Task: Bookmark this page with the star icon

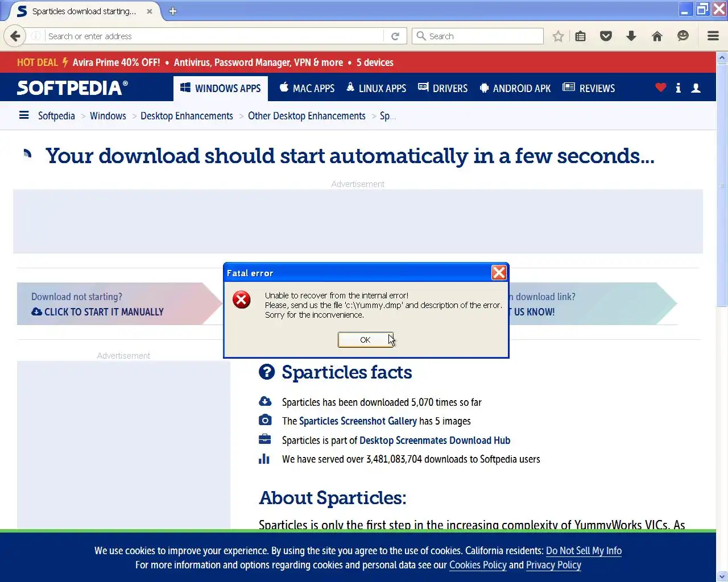Action: click(558, 36)
